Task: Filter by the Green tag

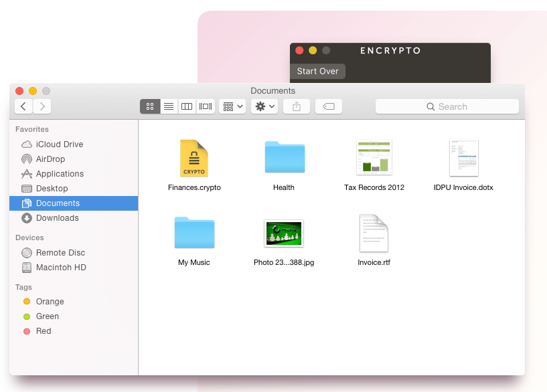Action: click(x=74, y=316)
